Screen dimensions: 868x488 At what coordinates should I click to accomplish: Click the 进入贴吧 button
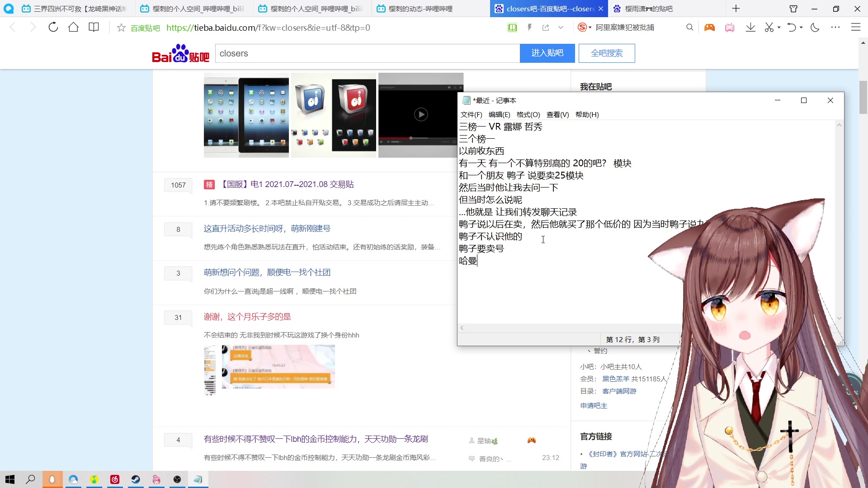(x=547, y=53)
